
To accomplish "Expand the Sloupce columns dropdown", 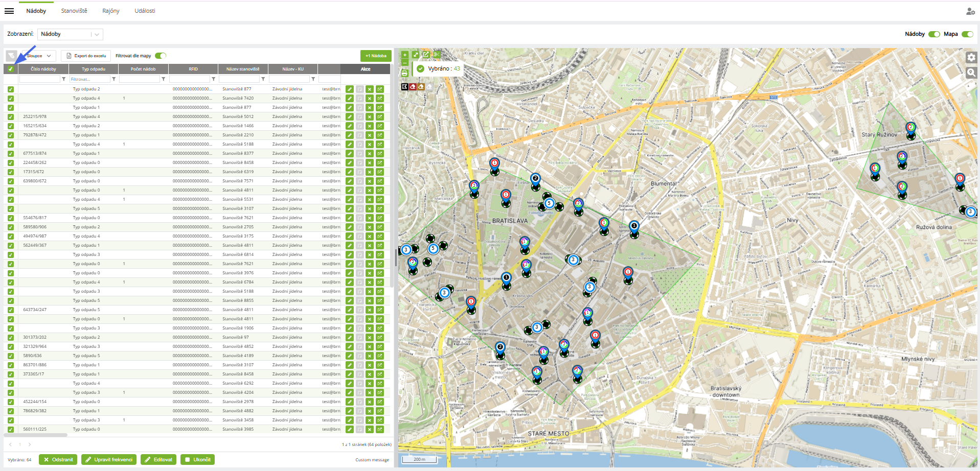I will 40,56.
